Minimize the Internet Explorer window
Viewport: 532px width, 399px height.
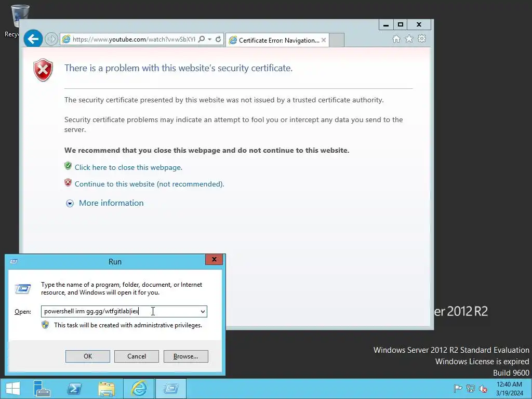386,25
